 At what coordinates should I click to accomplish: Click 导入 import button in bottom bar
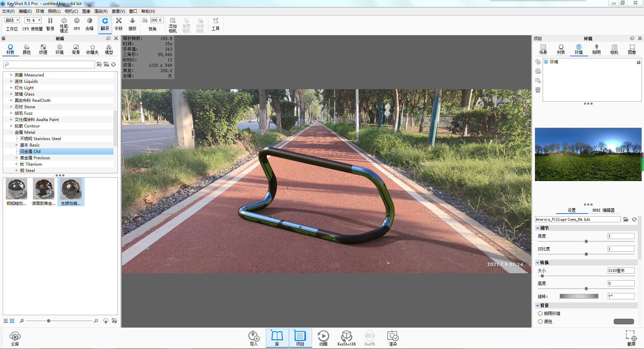pos(254,338)
